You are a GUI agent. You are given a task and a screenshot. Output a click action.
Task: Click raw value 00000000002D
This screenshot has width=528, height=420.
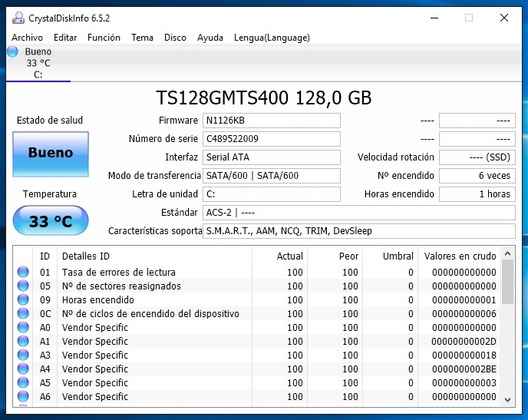pyautogui.click(x=464, y=341)
